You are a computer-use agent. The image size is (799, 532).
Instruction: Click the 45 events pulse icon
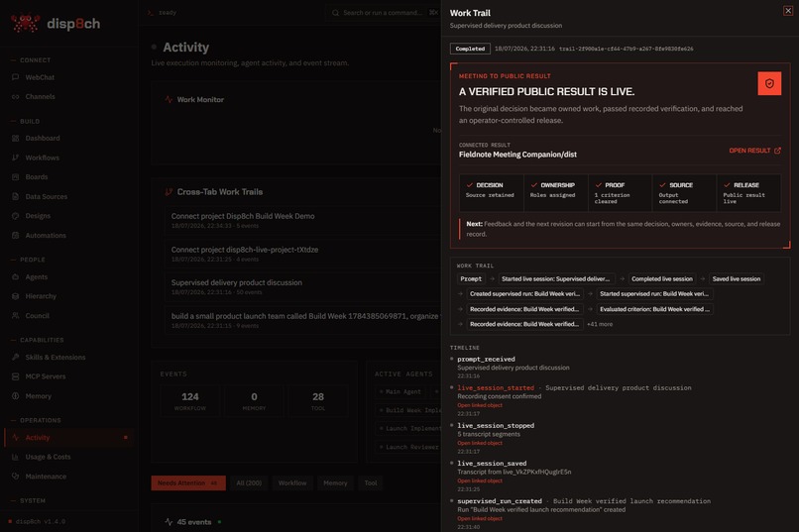click(x=169, y=522)
